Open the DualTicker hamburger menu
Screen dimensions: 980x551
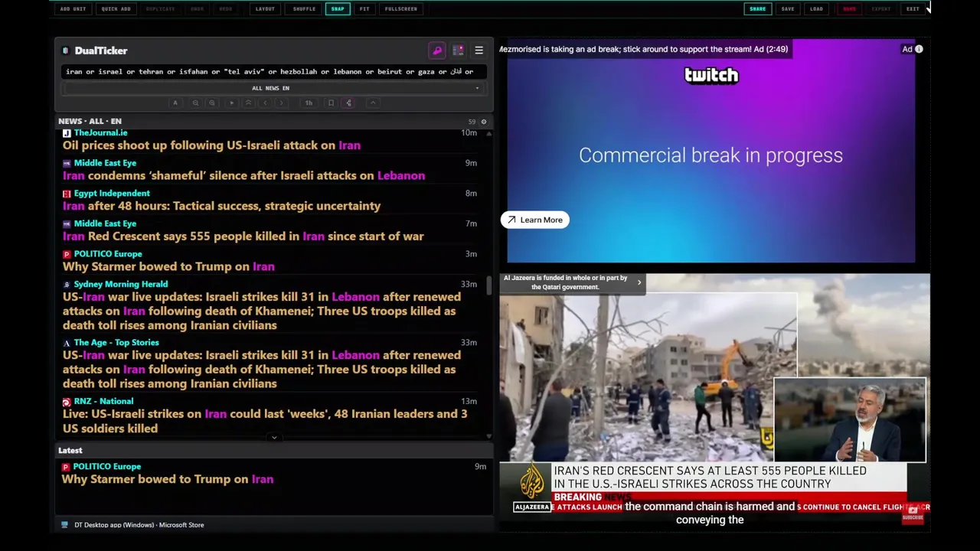(479, 51)
